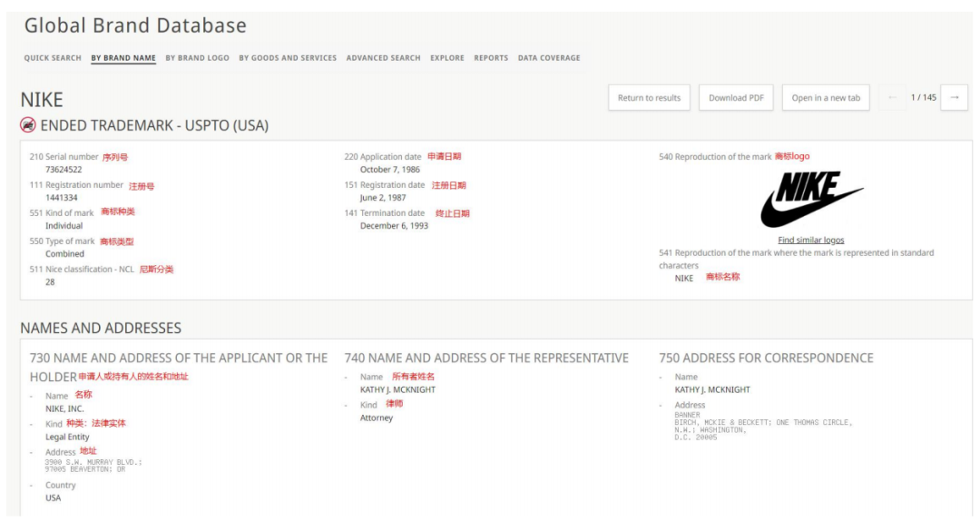Click the 511 Nice classification label
This screenshot has height=531, width=980.
[x=82, y=270]
